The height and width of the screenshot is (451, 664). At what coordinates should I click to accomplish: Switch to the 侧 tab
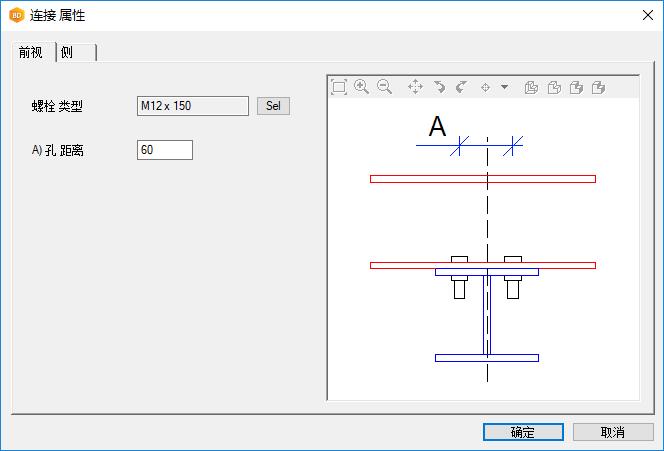[x=77, y=53]
